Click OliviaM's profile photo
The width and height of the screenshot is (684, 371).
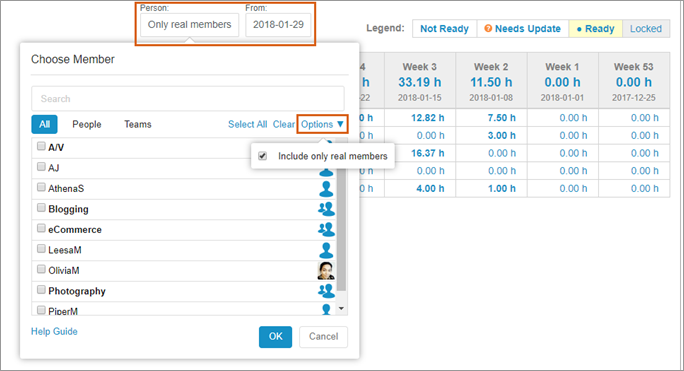pyautogui.click(x=326, y=271)
